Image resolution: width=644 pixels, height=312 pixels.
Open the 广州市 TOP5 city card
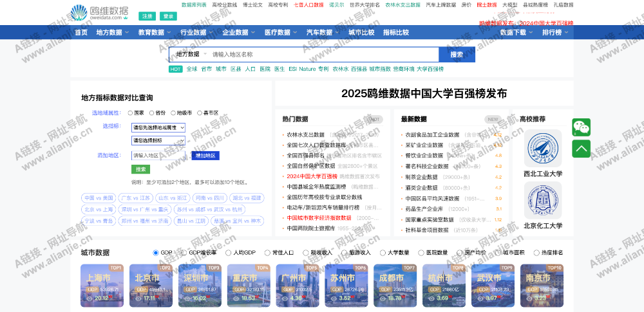[x=298, y=286]
